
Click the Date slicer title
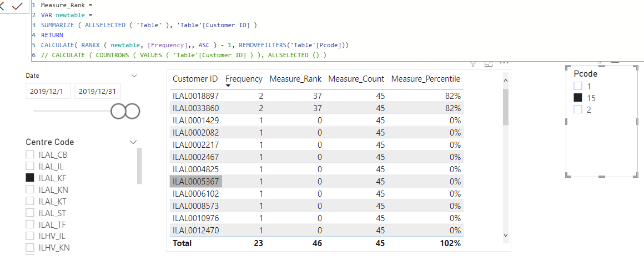tap(32, 76)
